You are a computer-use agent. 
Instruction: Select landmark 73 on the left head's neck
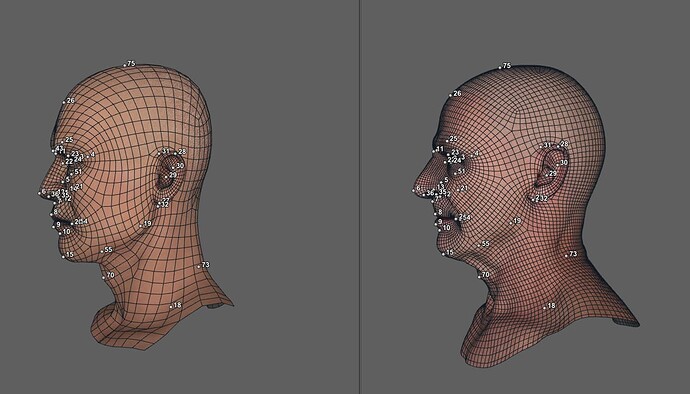[x=199, y=266]
